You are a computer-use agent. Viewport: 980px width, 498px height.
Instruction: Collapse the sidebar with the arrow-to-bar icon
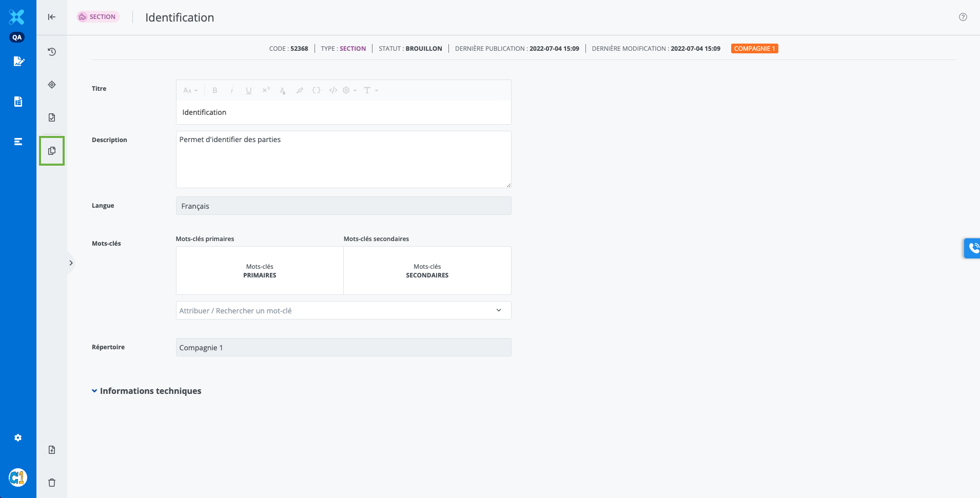click(52, 17)
